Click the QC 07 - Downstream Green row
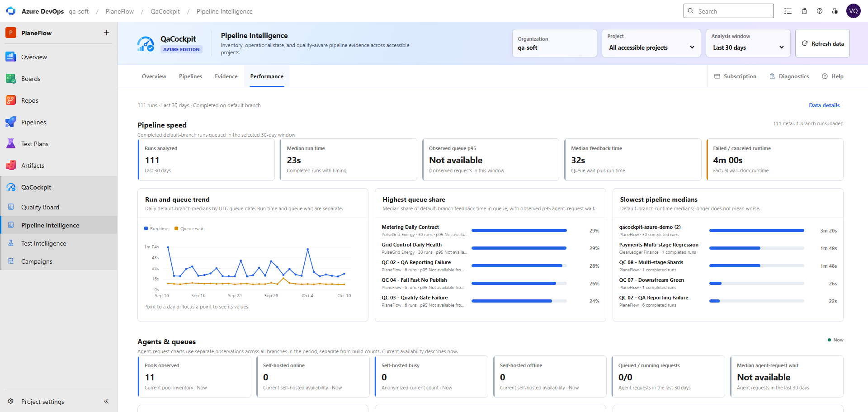This screenshot has height=412, width=868. click(x=728, y=284)
